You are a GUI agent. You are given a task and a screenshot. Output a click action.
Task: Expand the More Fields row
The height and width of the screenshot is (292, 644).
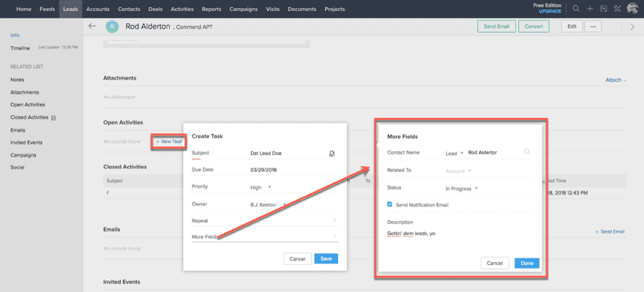[x=265, y=236]
